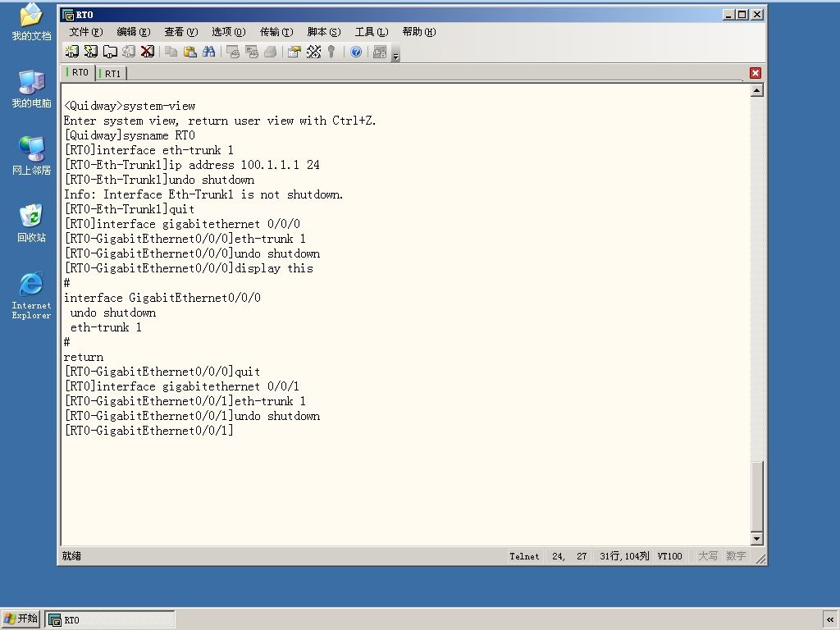Minimize the RT0 window
This screenshot has height=630, width=840.
728,15
